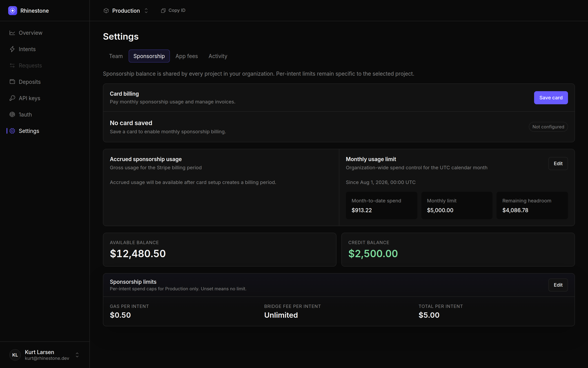Click the $12,480.50 available balance value
The image size is (588, 368).
tap(138, 254)
